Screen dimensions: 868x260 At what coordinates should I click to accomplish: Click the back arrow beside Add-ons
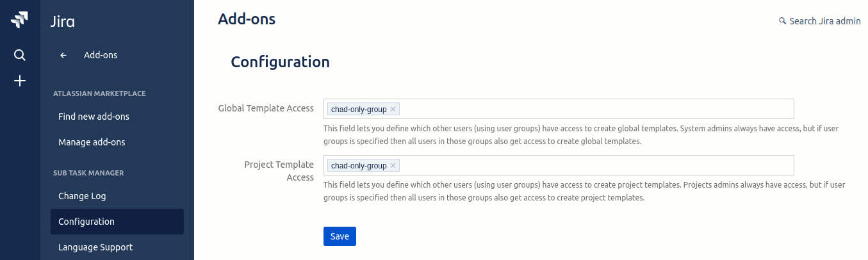[x=63, y=55]
